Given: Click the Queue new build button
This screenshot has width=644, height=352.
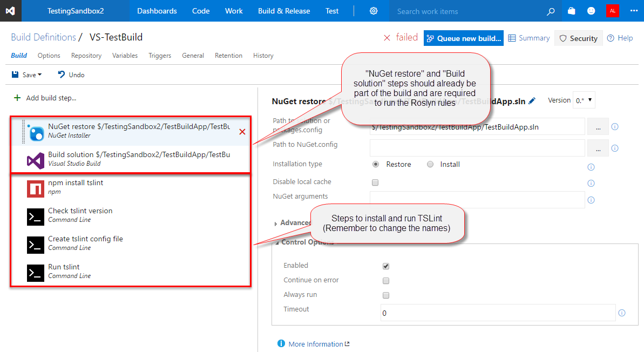Looking at the screenshot, I should pyautogui.click(x=464, y=38).
